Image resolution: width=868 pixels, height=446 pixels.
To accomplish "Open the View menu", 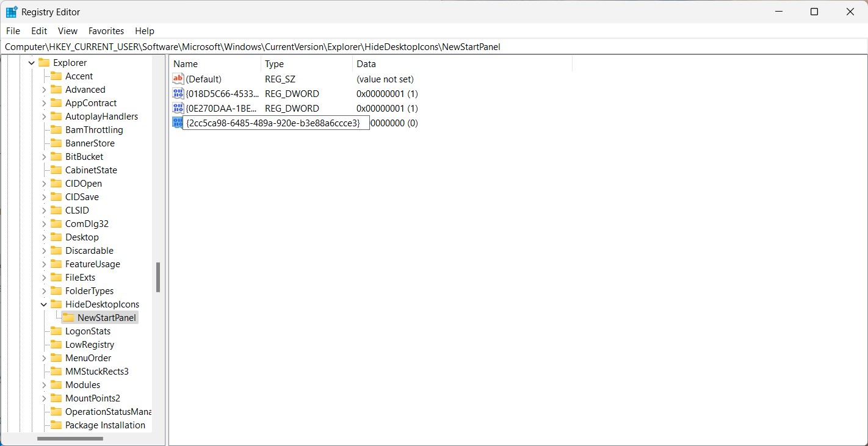I will pyautogui.click(x=68, y=31).
